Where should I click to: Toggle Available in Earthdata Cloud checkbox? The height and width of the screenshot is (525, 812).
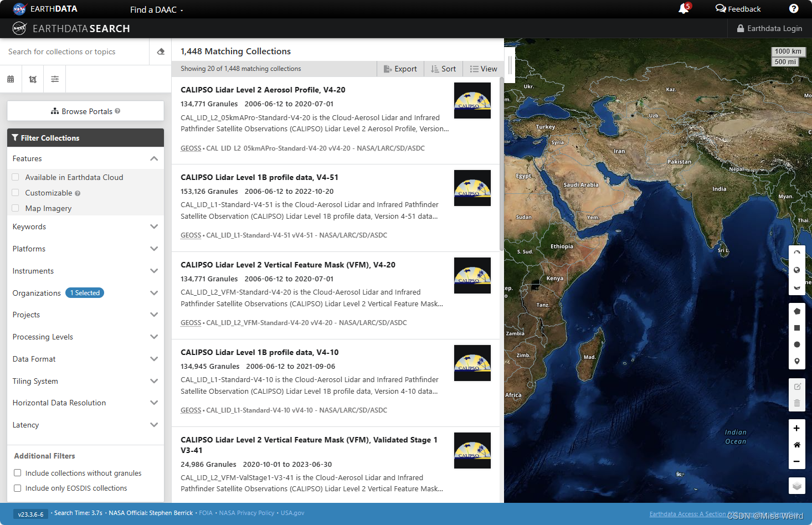16,177
